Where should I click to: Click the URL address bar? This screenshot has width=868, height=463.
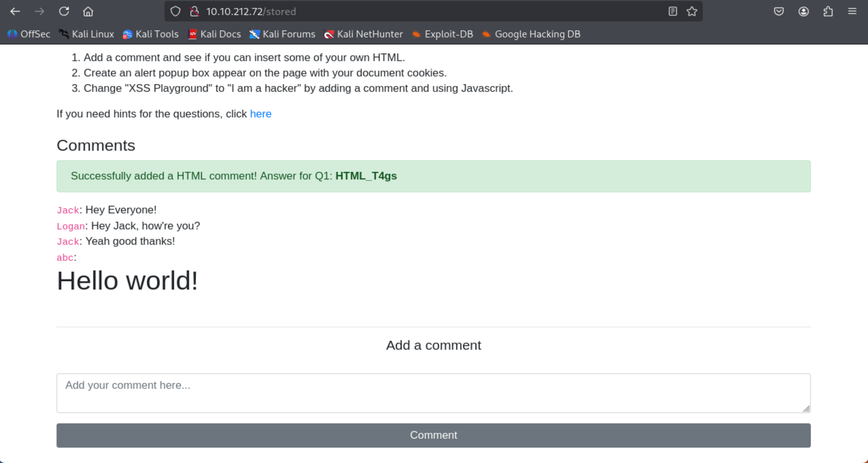pyautogui.click(x=404, y=11)
